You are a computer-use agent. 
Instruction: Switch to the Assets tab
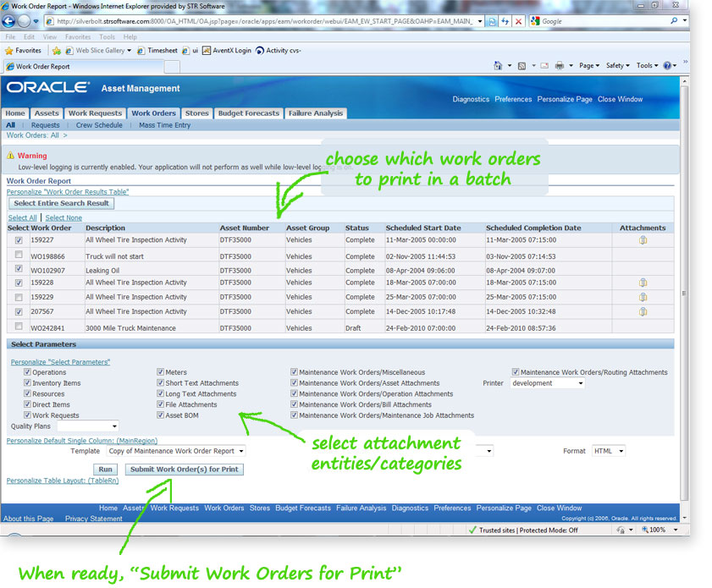click(47, 113)
